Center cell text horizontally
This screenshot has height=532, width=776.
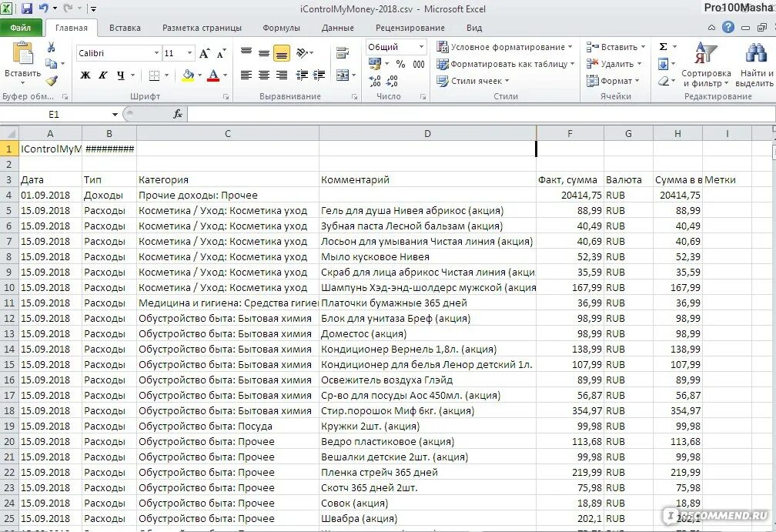(x=264, y=75)
